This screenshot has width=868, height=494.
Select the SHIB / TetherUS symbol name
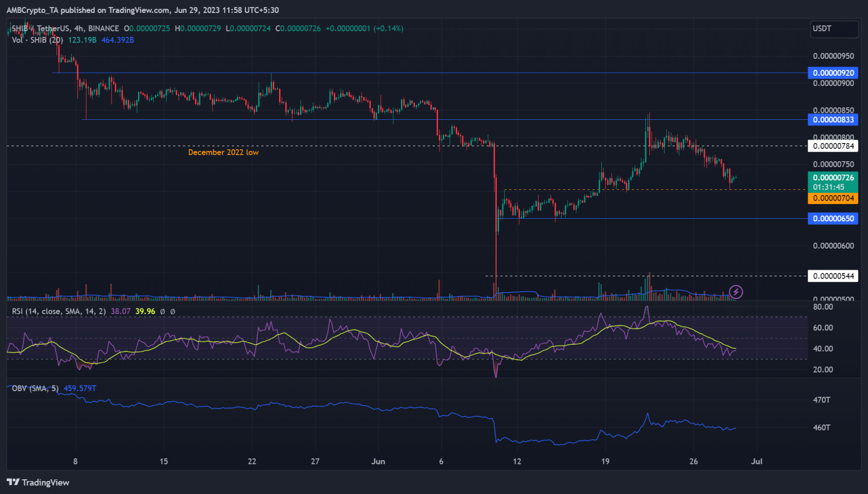(x=42, y=28)
